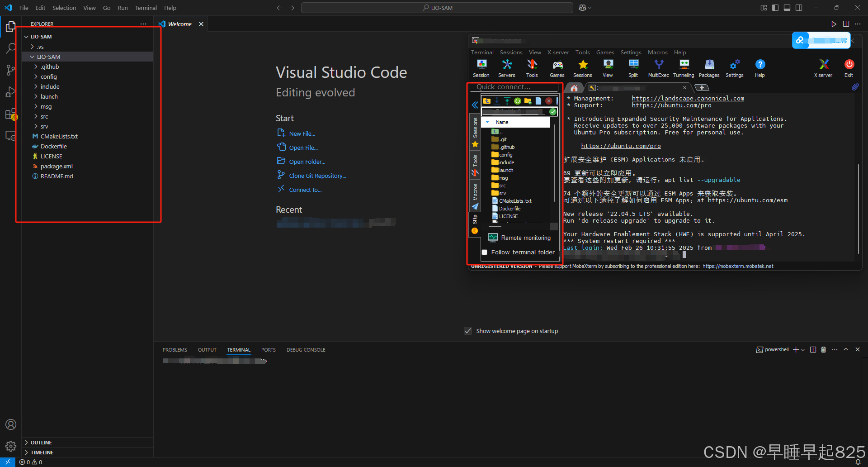Expand the launch folder in Explorer

tap(36, 96)
